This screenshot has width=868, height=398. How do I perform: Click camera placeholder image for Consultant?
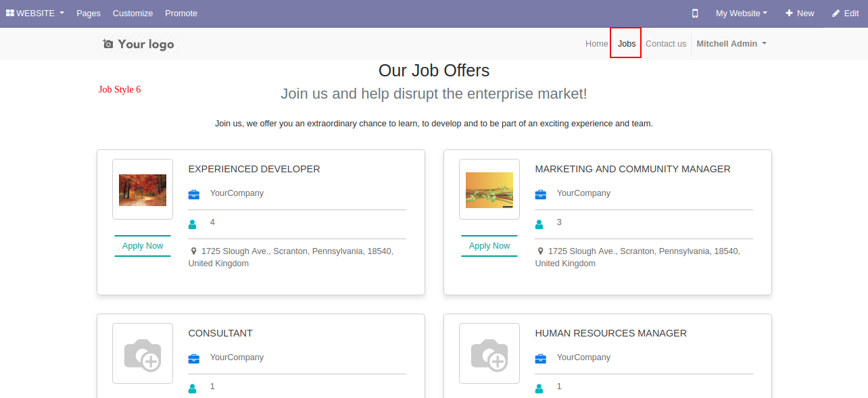tap(143, 354)
